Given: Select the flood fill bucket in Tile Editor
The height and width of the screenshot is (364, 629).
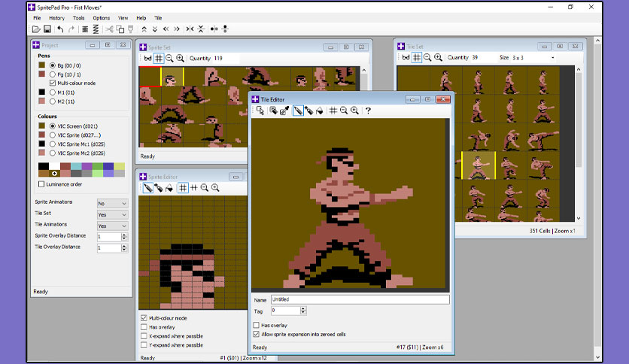Looking at the screenshot, I should [x=320, y=111].
